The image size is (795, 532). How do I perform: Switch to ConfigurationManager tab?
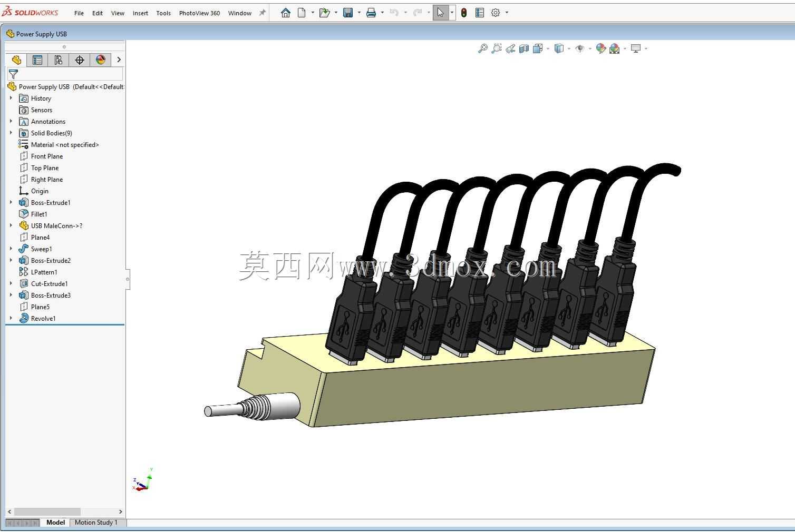[59, 60]
